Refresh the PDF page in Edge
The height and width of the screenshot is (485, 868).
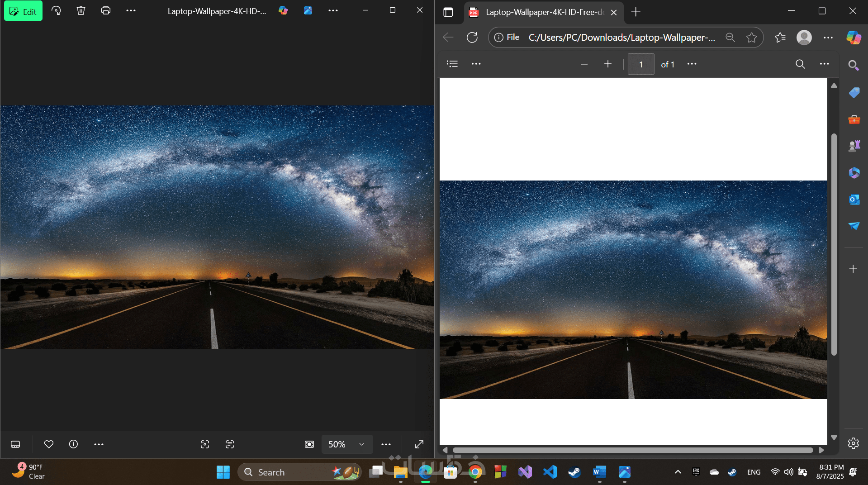[x=472, y=37]
